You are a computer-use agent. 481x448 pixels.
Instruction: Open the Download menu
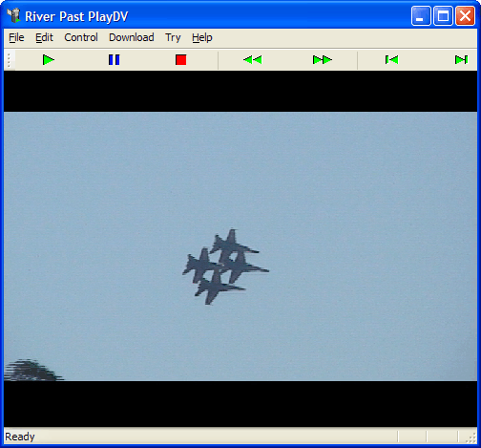[x=132, y=37]
